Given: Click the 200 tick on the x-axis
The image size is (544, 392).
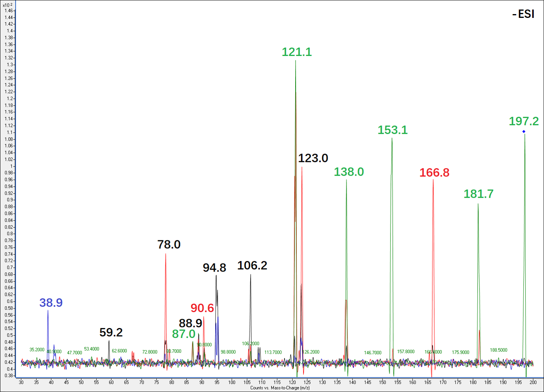Looking at the screenshot, I should 533,382.
